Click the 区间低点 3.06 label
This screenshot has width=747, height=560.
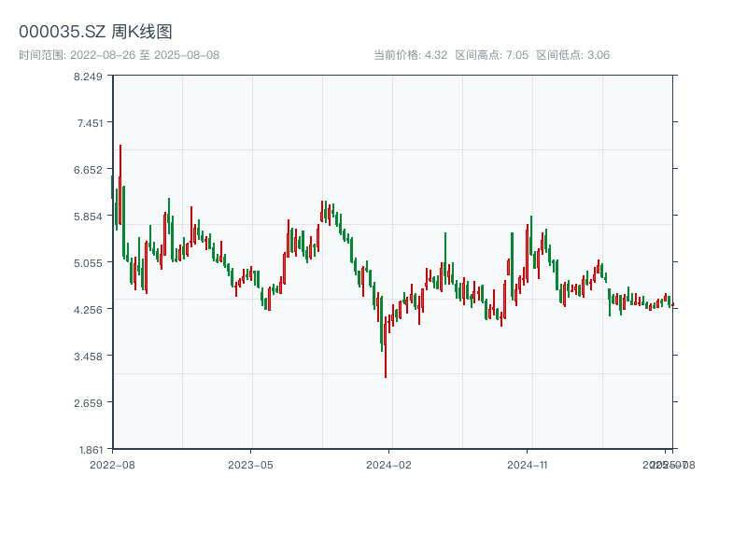click(572, 55)
